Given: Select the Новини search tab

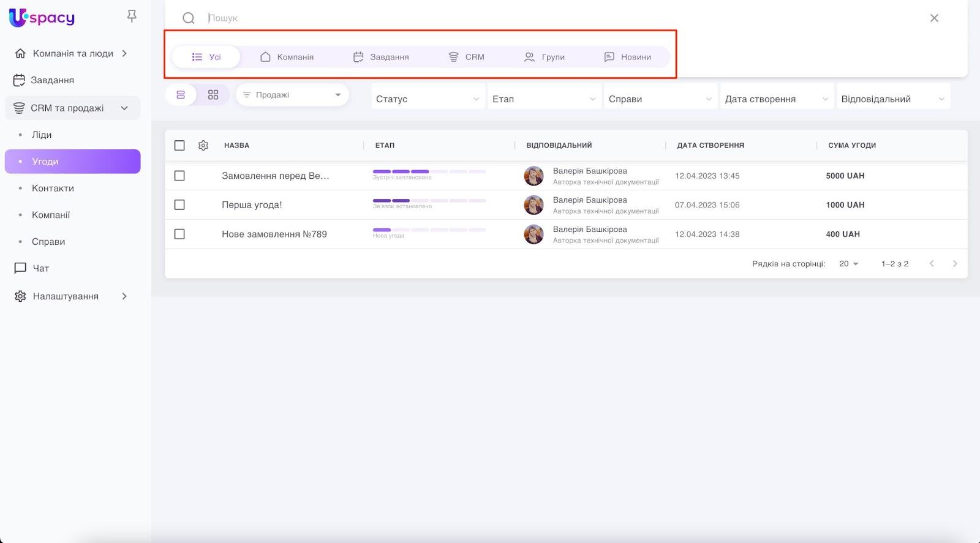Looking at the screenshot, I should [x=628, y=57].
